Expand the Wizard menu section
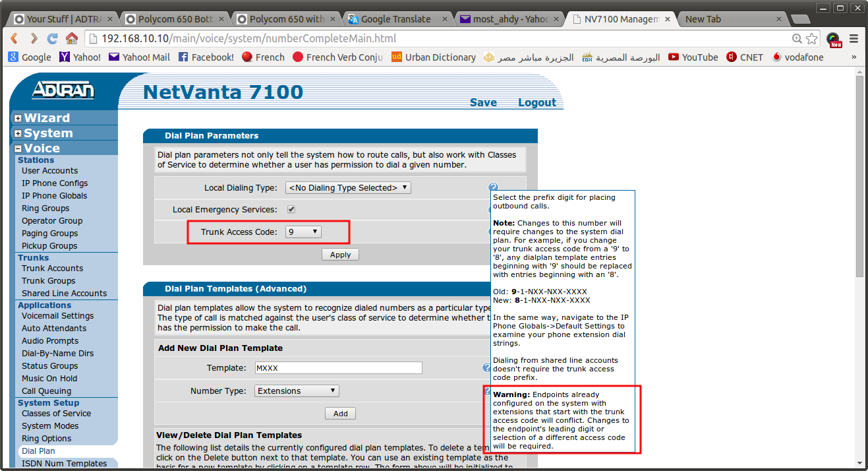This screenshot has height=471, width=868. click(18, 118)
